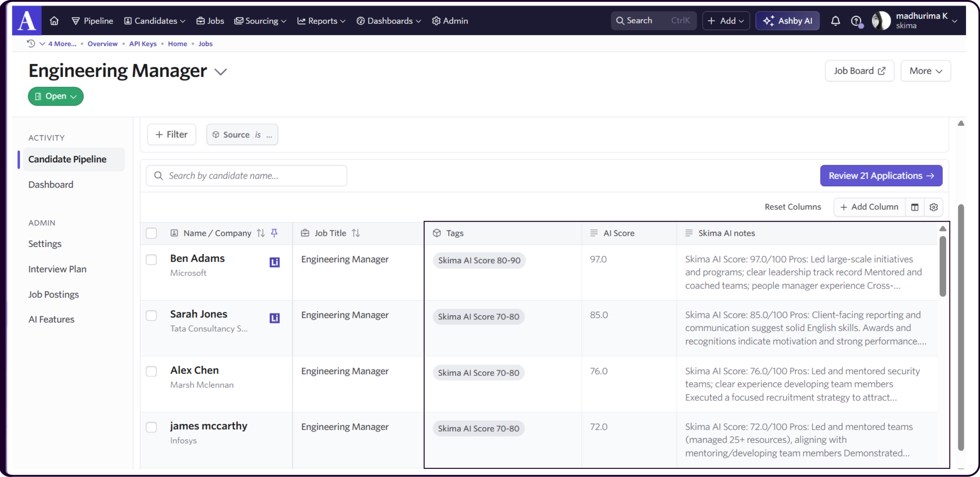Sort by Name / Company arrows

[261, 233]
